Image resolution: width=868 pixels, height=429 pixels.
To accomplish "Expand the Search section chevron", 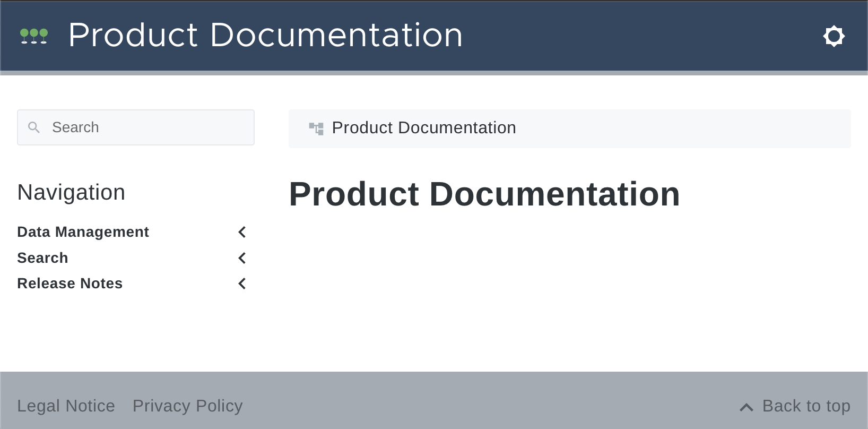I will (242, 258).
